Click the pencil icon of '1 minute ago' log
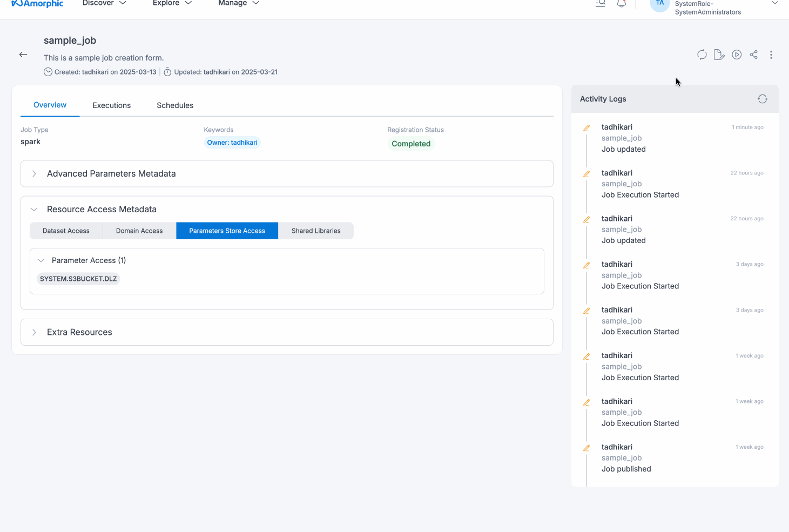The width and height of the screenshot is (789, 532). [586, 128]
